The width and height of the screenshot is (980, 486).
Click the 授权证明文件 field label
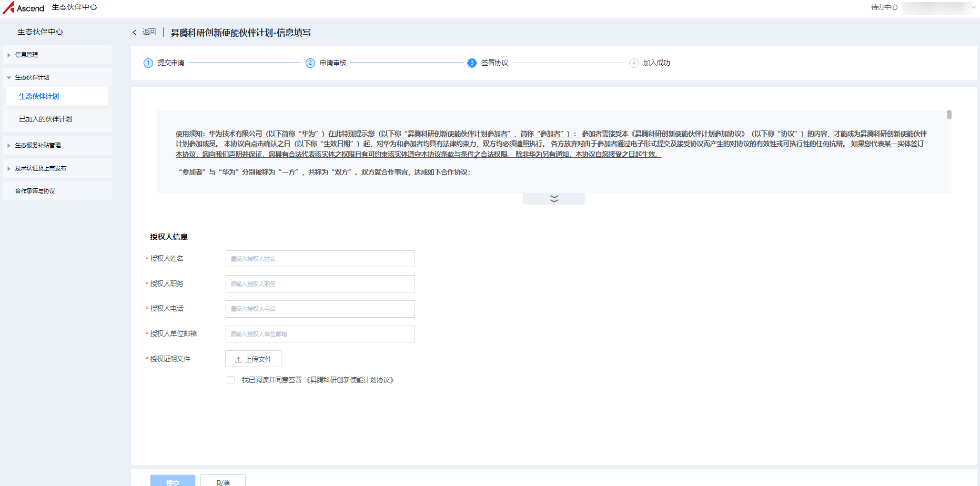point(170,359)
